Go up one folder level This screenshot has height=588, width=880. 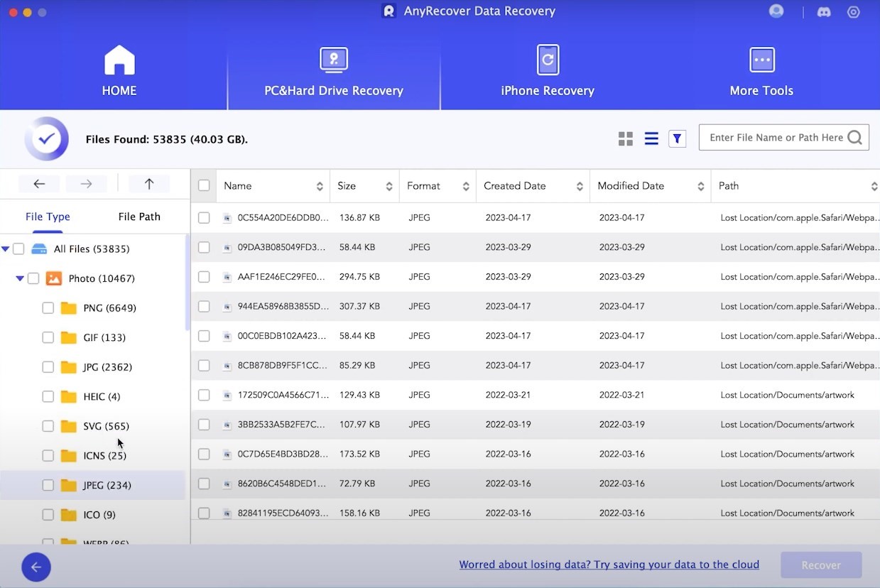click(149, 184)
